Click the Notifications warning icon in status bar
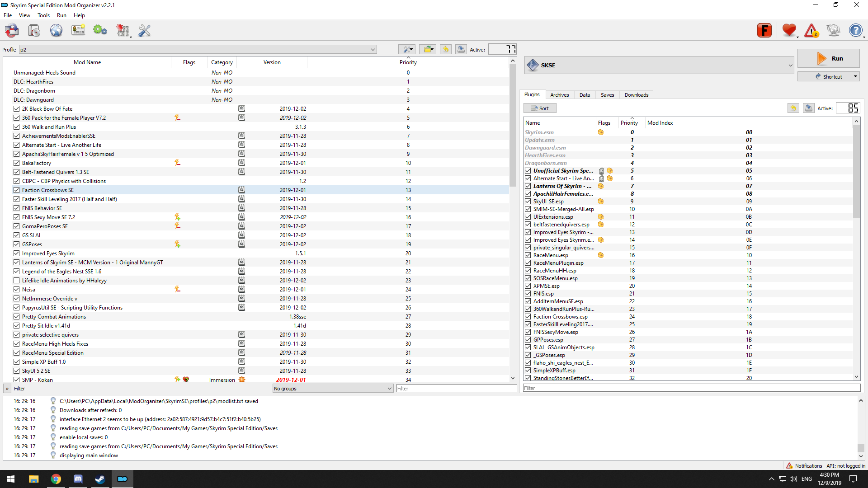This screenshot has width=868, height=488. (x=789, y=466)
